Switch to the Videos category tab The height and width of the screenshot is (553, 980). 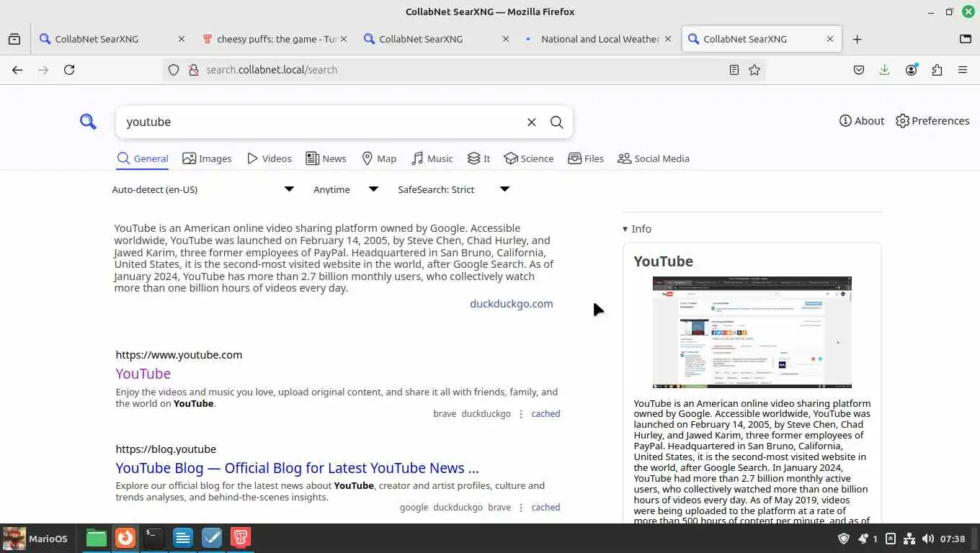click(269, 158)
